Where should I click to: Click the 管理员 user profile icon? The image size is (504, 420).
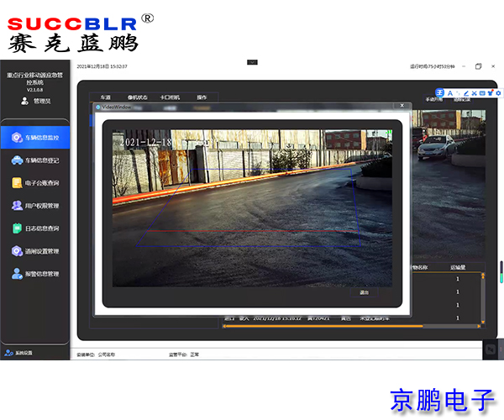click(x=24, y=101)
